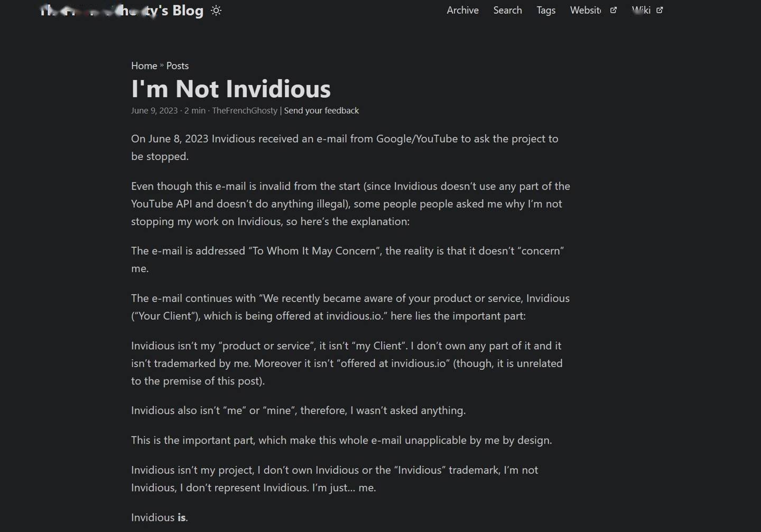Viewport: 761px width, 532px height.
Task: Click the Posts breadcrumb
Action: click(x=178, y=66)
